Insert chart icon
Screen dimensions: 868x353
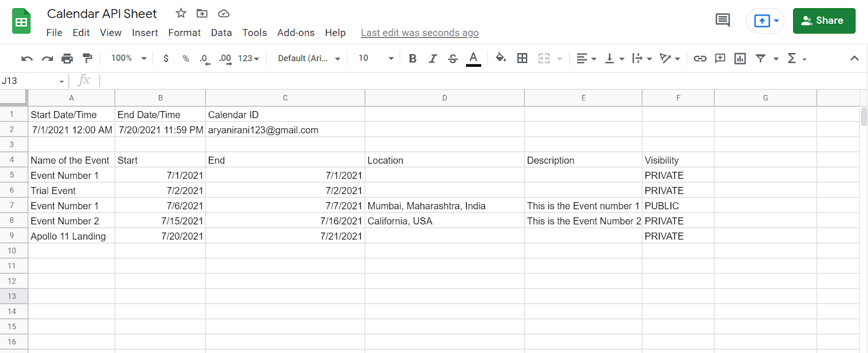740,59
